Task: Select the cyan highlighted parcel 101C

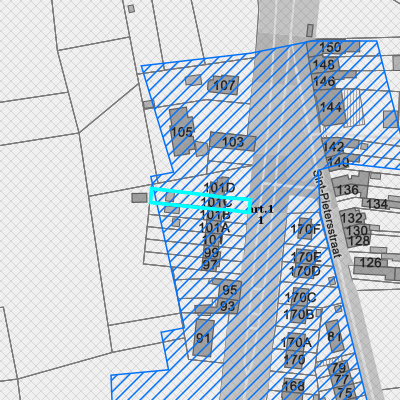Action: pyautogui.click(x=200, y=201)
